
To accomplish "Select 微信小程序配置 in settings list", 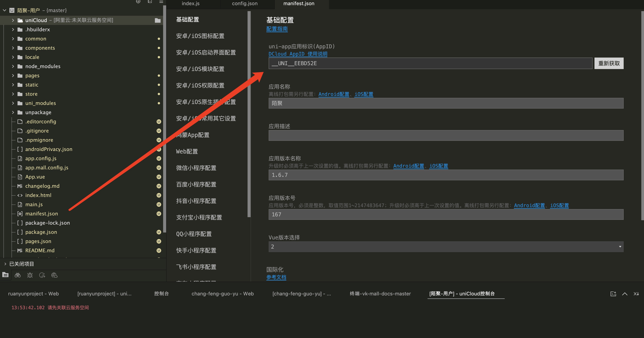I will tap(196, 168).
